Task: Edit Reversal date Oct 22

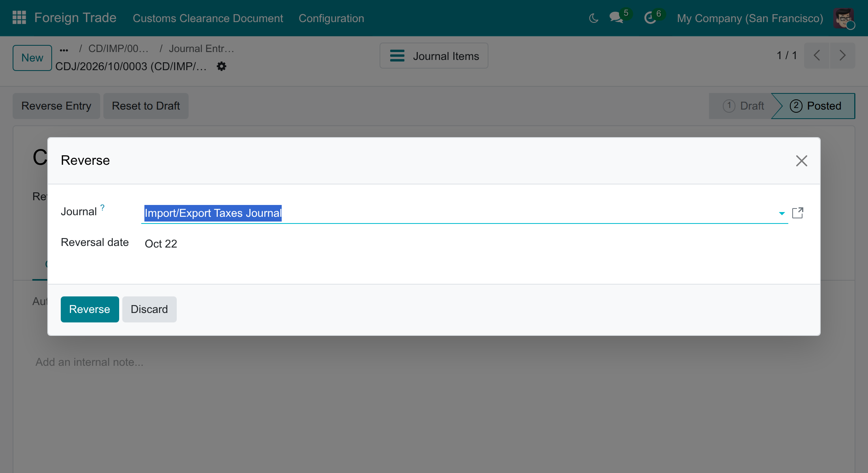Action: tap(161, 244)
